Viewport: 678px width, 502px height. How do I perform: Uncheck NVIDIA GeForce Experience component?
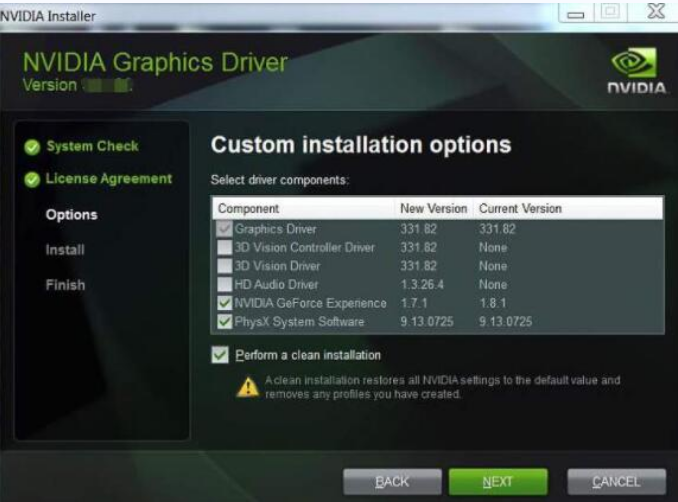coord(224,303)
